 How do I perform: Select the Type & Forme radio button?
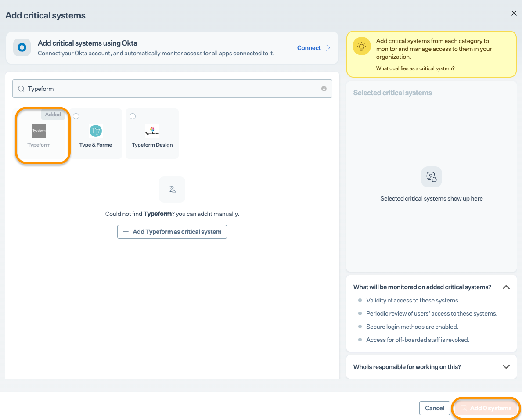(76, 116)
